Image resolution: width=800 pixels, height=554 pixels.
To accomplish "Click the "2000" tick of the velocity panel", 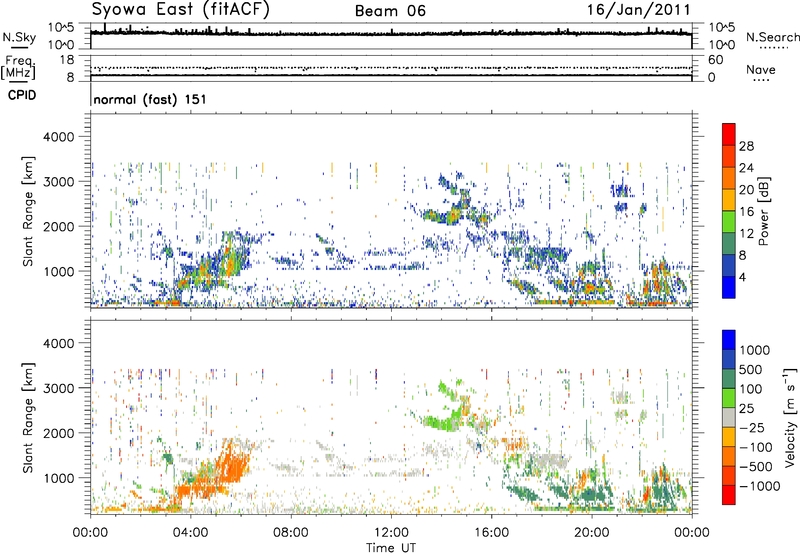I will click(59, 433).
